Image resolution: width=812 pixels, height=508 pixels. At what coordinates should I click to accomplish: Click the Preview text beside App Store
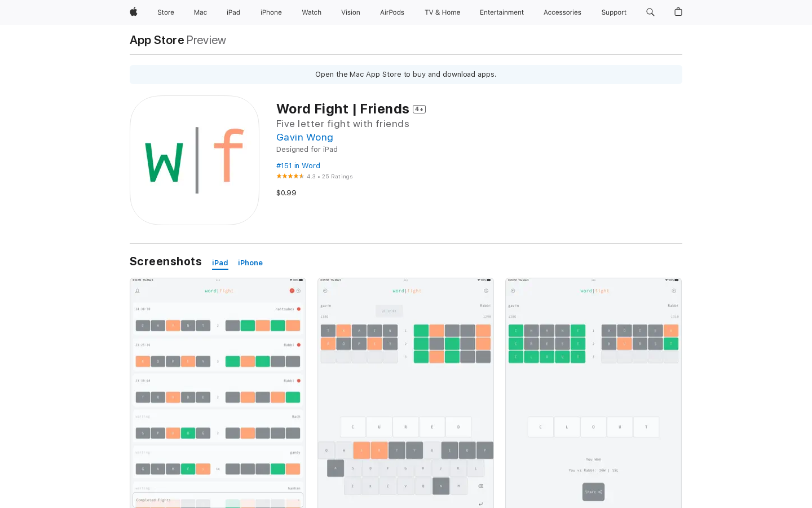pyautogui.click(x=206, y=40)
